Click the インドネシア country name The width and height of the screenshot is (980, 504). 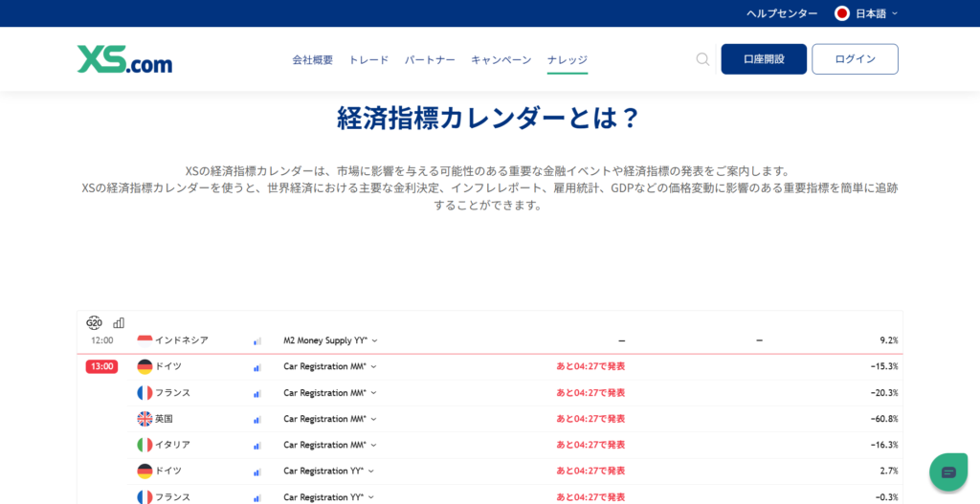tap(182, 340)
